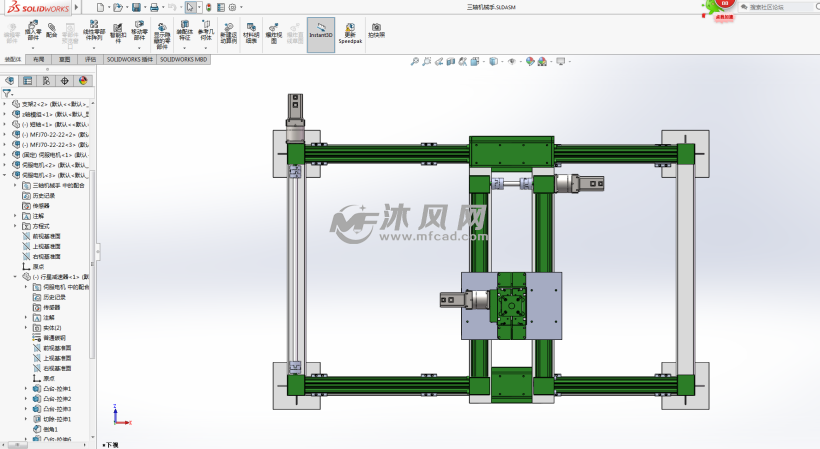Switch to the 草图 ribbon tab
Screen dimensions: 820x449
click(64, 60)
